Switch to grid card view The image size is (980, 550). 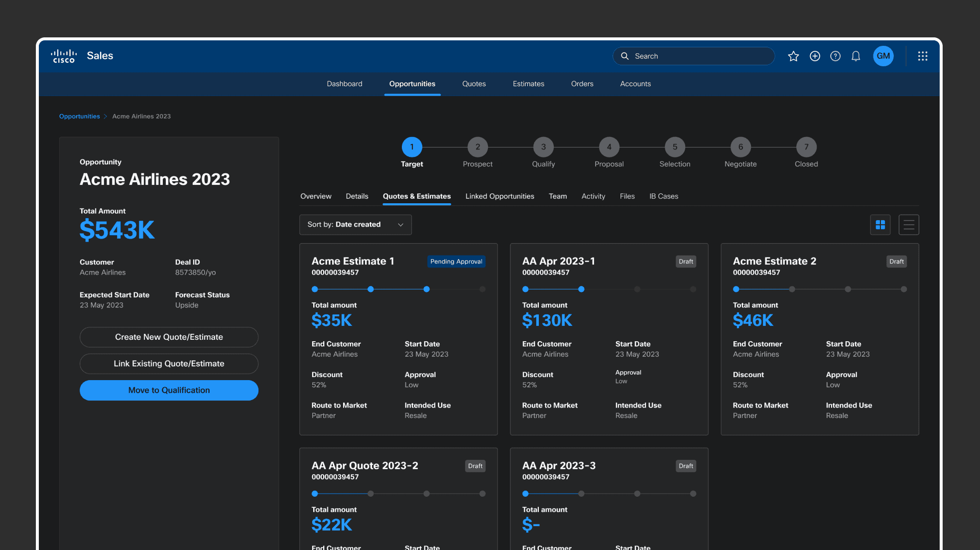coord(880,225)
